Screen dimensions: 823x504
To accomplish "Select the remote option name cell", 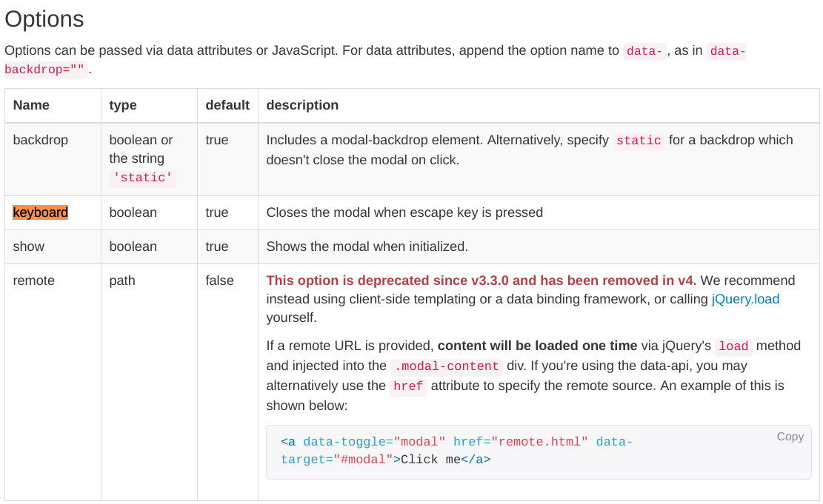I will 33,280.
